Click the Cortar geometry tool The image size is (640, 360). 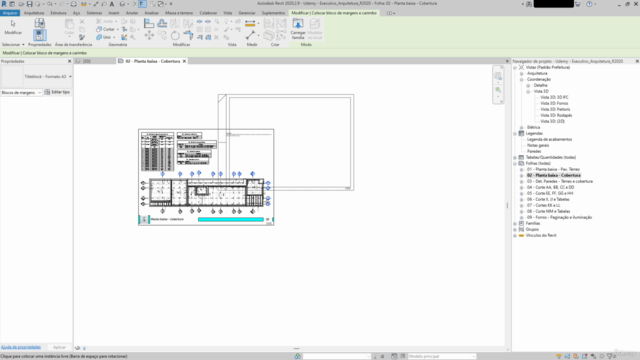tap(106, 29)
